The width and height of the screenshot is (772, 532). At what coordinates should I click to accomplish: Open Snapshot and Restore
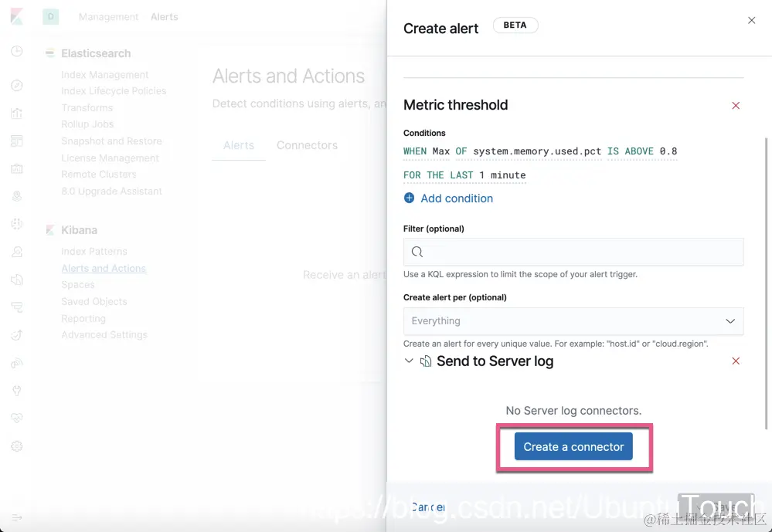[111, 141]
